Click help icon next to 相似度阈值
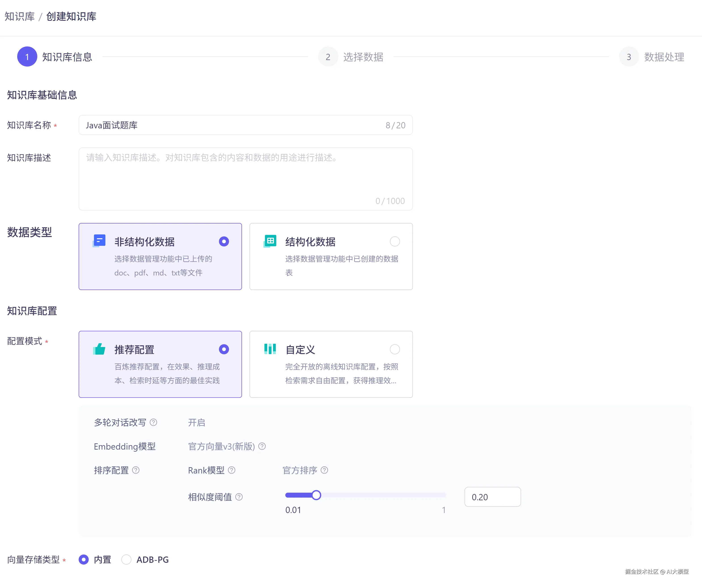Image resolution: width=702 pixels, height=588 pixels. [x=239, y=497]
